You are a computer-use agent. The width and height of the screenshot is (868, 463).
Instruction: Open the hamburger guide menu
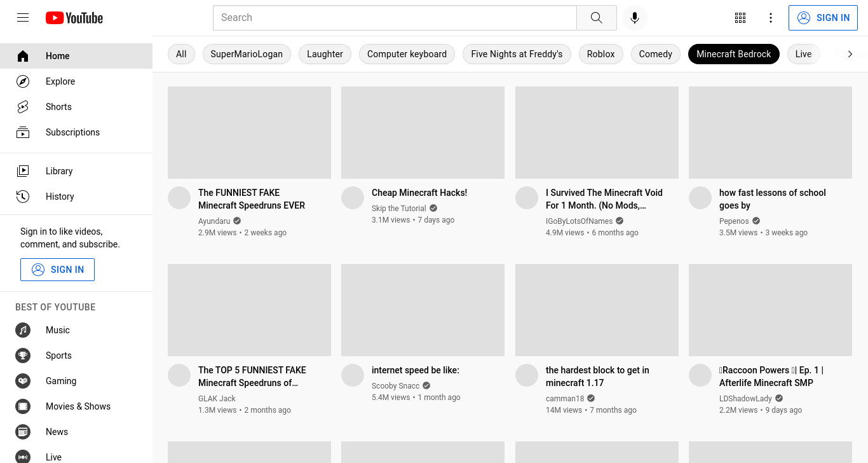coord(23,18)
